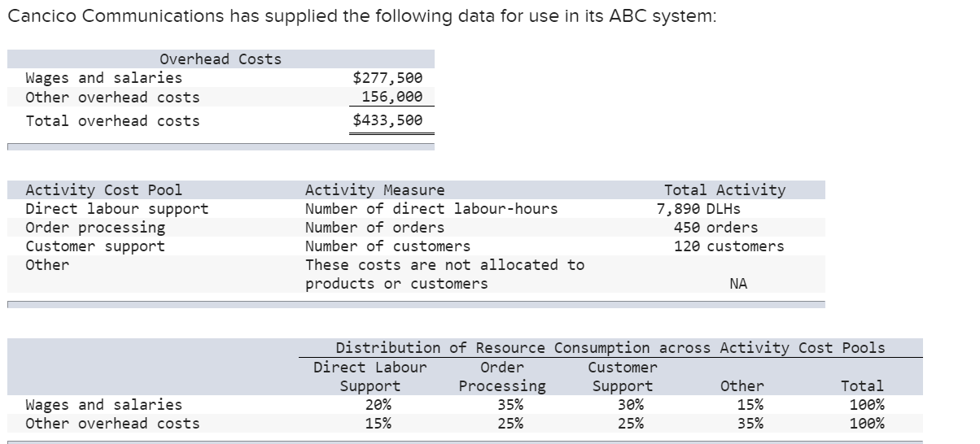
Task: Click the Cancico Communications intro sentence
Action: [361, 18]
